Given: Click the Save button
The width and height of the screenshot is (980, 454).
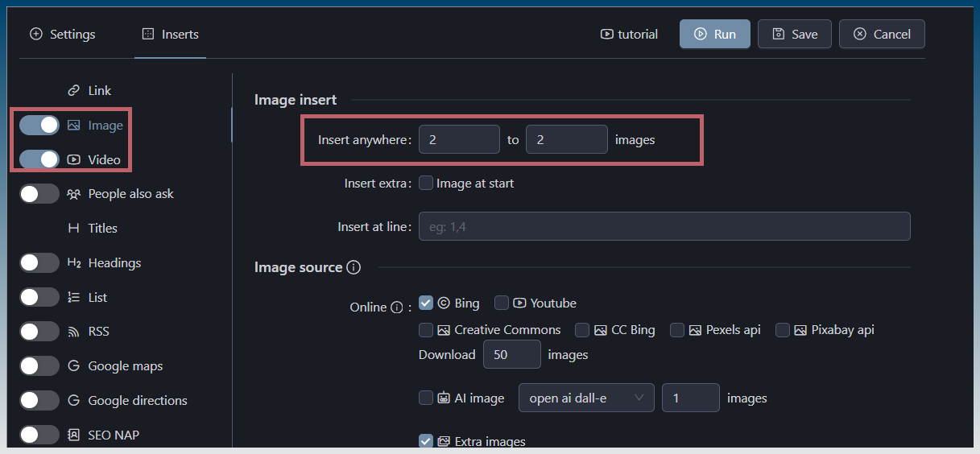Looking at the screenshot, I should (x=794, y=35).
